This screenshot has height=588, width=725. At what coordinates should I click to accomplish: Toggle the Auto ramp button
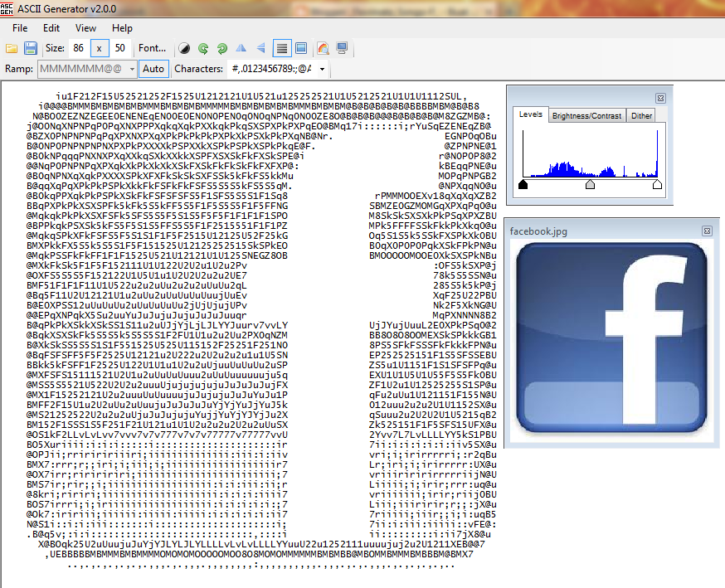(x=153, y=69)
